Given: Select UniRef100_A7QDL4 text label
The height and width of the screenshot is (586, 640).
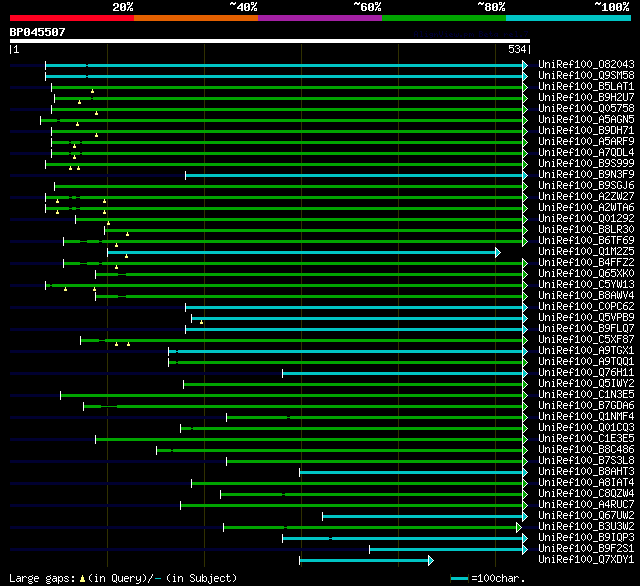Looking at the screenshot, I should pos(586,153).
